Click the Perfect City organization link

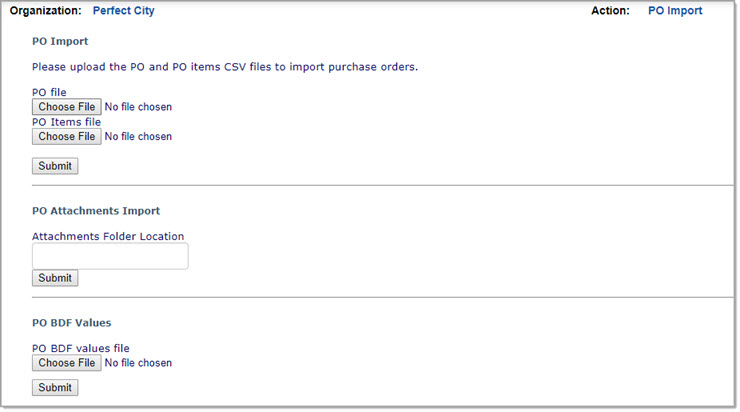[123, 11]
